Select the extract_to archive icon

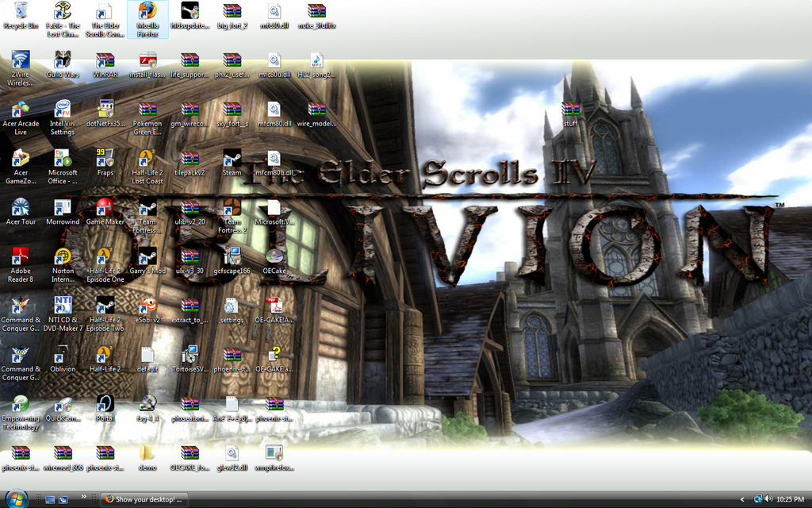point(190,310)
